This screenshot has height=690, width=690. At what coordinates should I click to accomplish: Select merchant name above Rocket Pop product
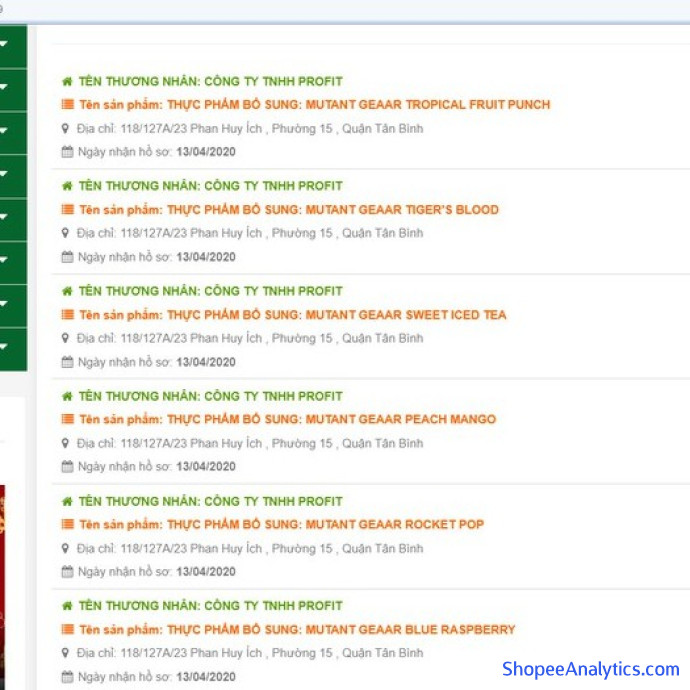click(x=210, y=501)
